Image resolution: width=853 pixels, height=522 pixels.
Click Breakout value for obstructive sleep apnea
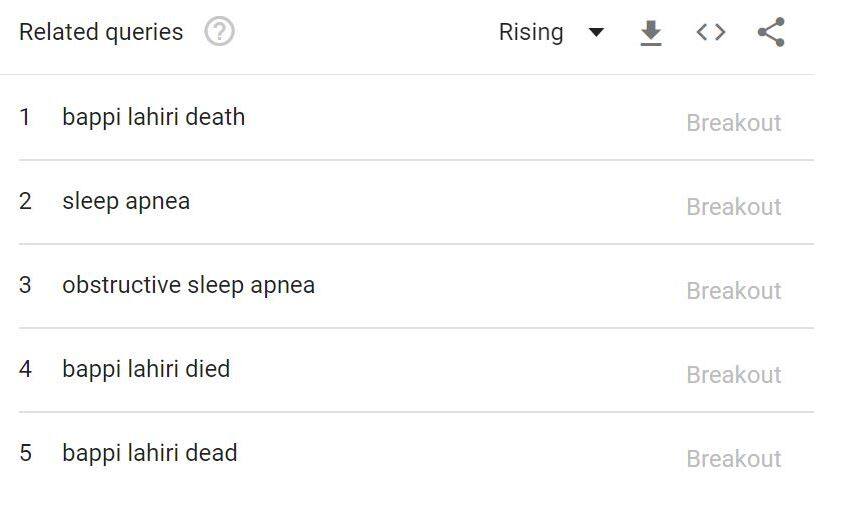pos(733,291)
